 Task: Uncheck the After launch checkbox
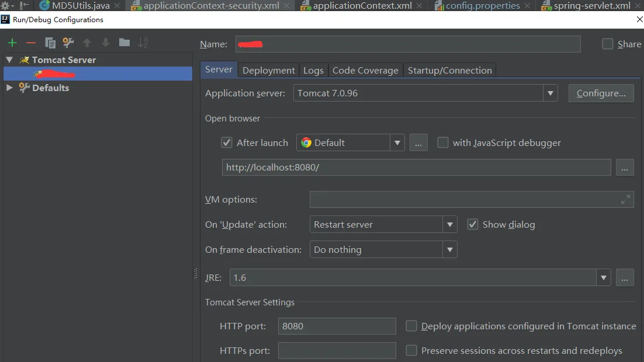click(227, 142)
